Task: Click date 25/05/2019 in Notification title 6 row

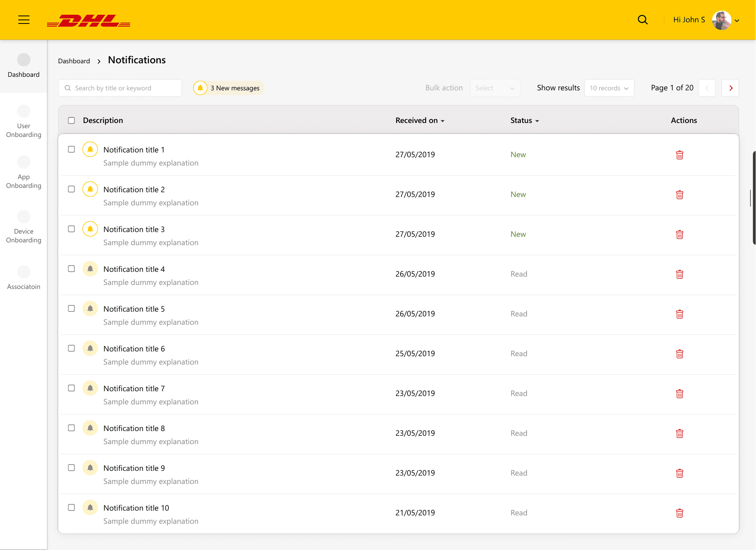Action: tap(415, 353)
